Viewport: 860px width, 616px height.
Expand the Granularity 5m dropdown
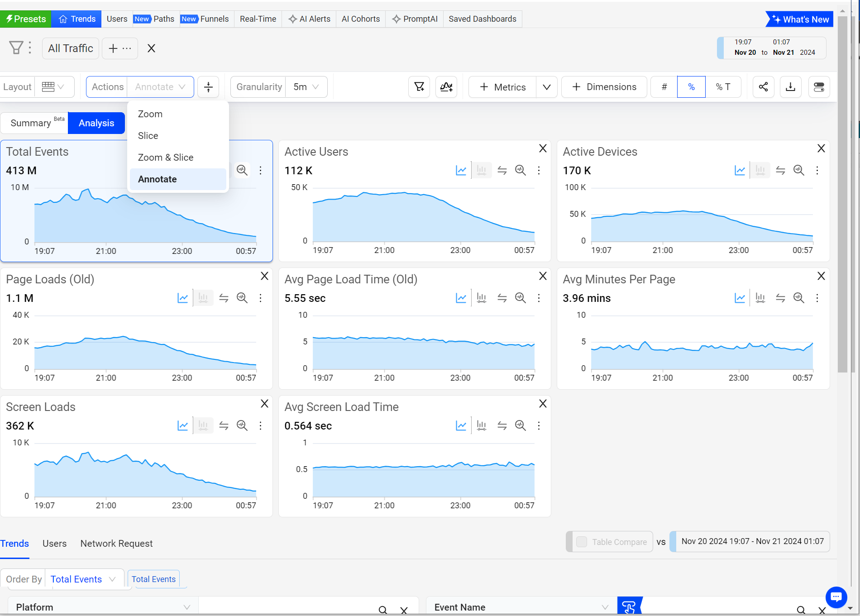click(306, 87)
